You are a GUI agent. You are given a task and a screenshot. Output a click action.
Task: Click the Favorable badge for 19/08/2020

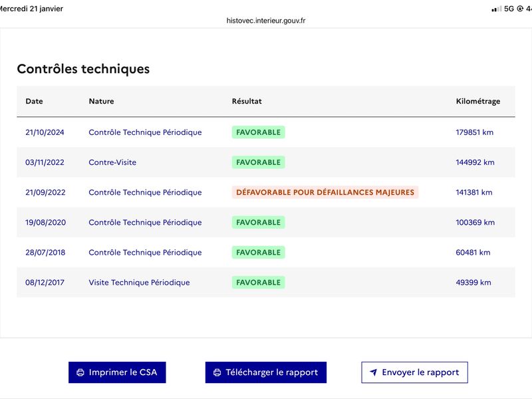click(x=258, y=222)
